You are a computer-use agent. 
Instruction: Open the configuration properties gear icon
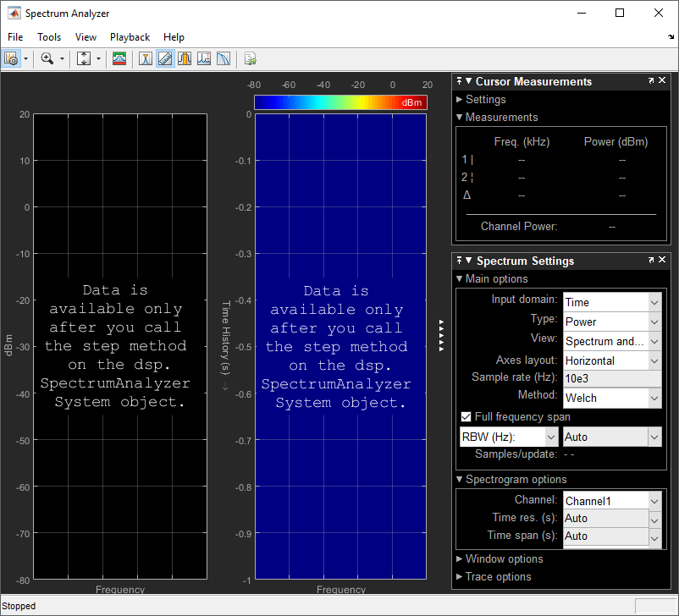pos(11,58)
